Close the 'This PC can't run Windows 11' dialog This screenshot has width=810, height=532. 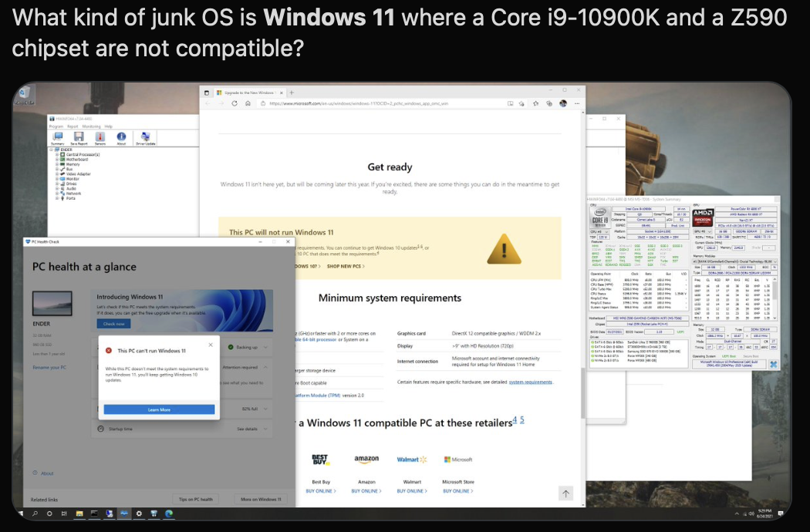point(211,345)
